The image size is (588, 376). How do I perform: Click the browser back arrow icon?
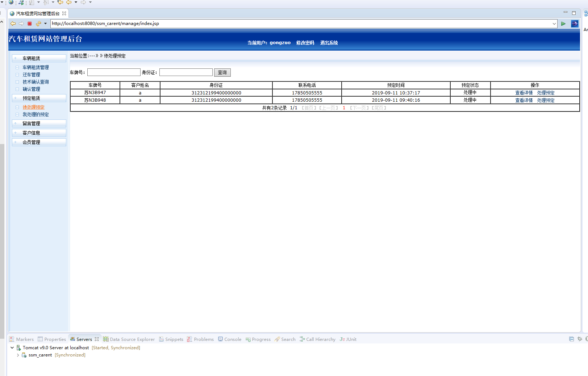pos(13,24)
